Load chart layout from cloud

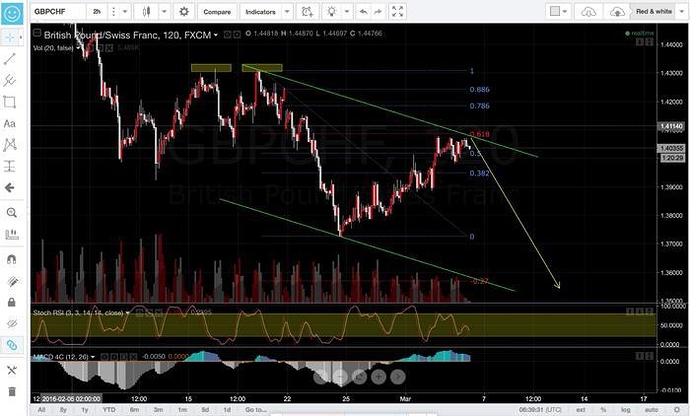point(588,12)
